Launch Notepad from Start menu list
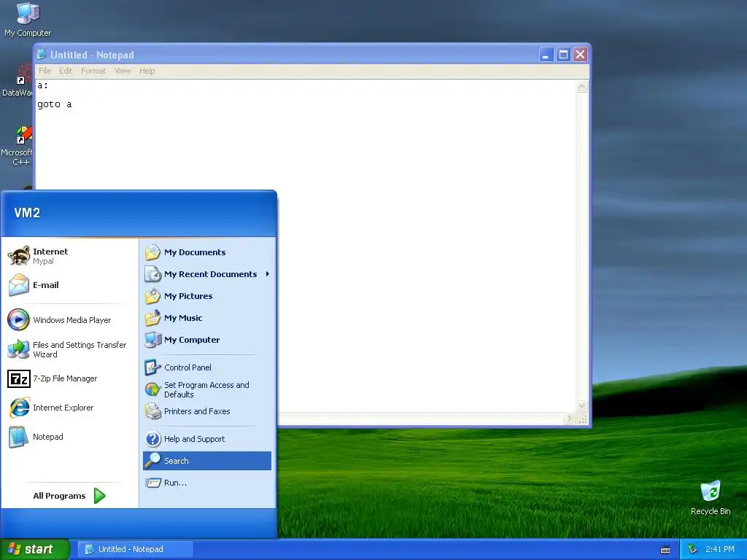The image size is (747, 560). pyautogui.click(x=69, y=437)
